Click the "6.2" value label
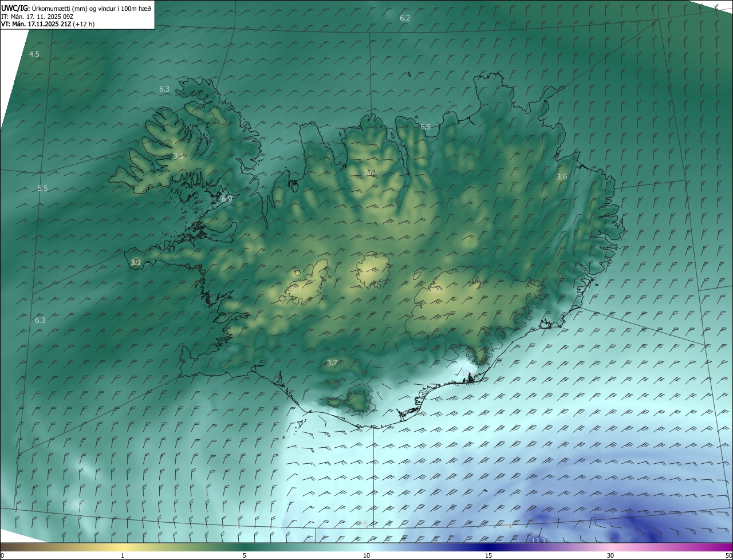Viewport: 733px width, 560px height. (x=405, y=18)
